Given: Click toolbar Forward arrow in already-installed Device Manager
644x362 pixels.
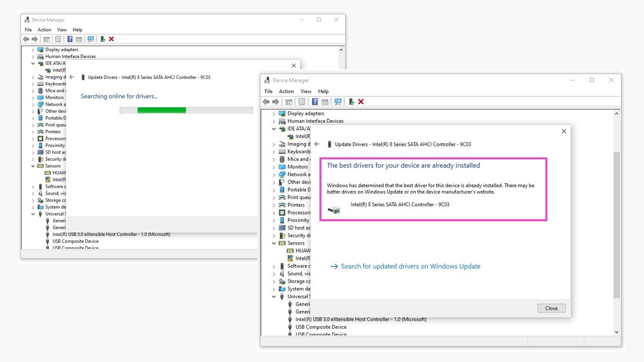Looking at the screenshot, I should 276,102.
